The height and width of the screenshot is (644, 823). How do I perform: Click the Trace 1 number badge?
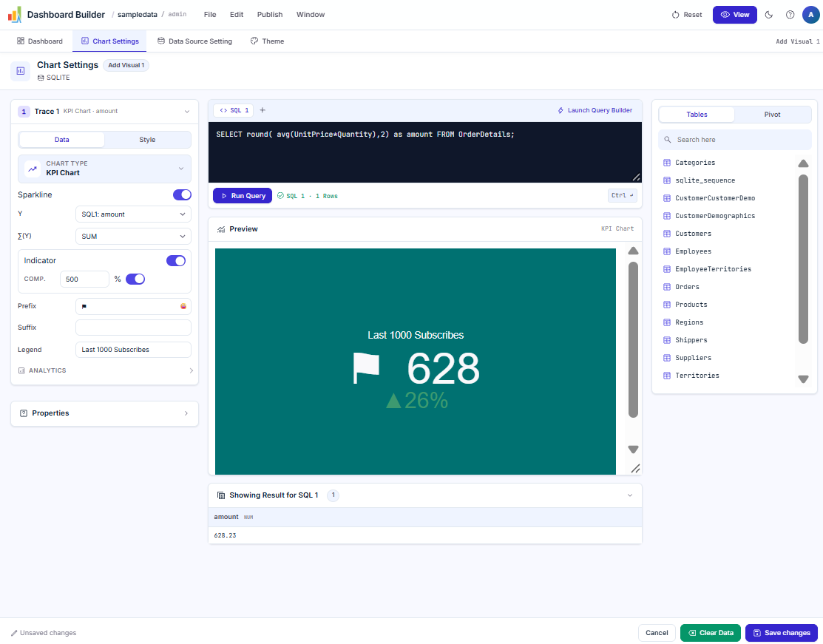[x=24, y=111]
